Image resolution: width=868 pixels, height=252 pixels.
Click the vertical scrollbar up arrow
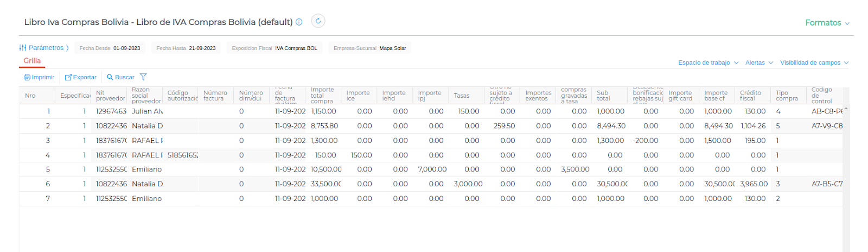846,109
